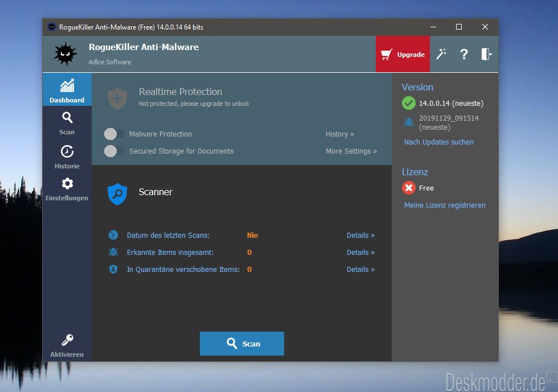The width and height of the screenshot is (558, 392).
Task: Click the version text 14.0.0.14 (neueste)
Action: click(x=451, y=104)
